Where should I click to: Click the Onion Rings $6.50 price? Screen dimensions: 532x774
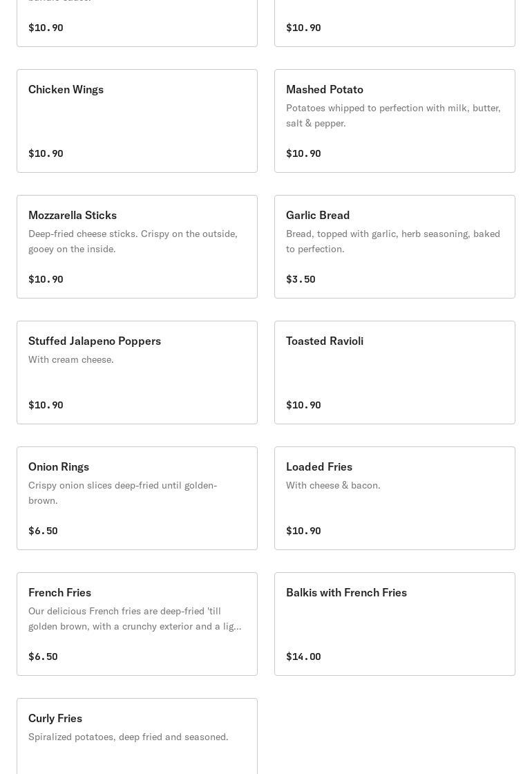point(43,531)
